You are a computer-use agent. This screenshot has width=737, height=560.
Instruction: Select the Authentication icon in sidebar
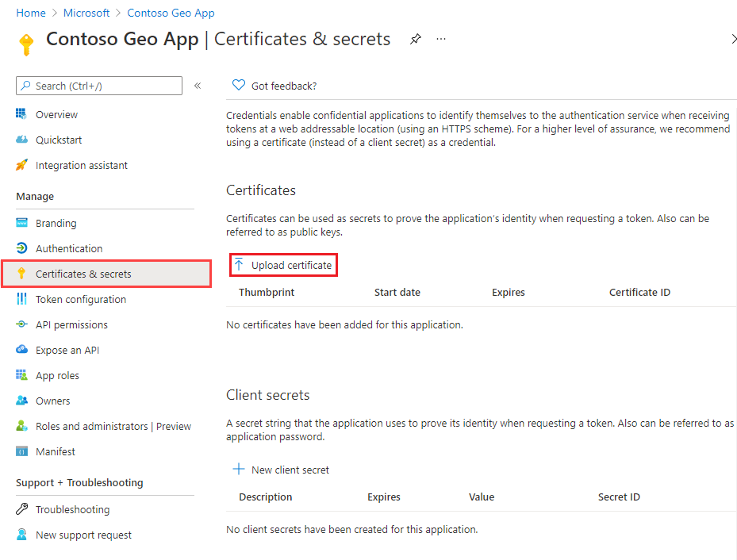21,248
